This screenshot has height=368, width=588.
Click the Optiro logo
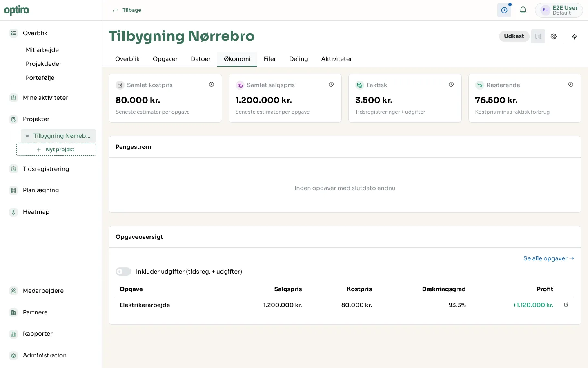(x=17, y=10)
